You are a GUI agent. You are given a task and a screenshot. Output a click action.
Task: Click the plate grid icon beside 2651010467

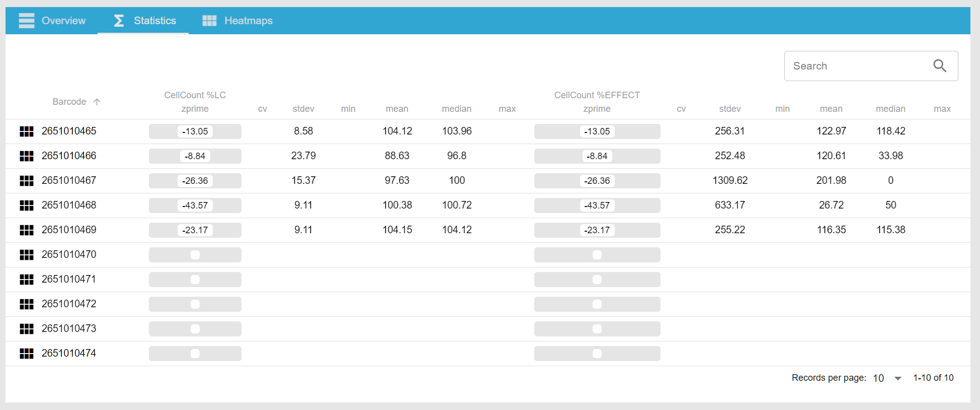pos(26,181)
